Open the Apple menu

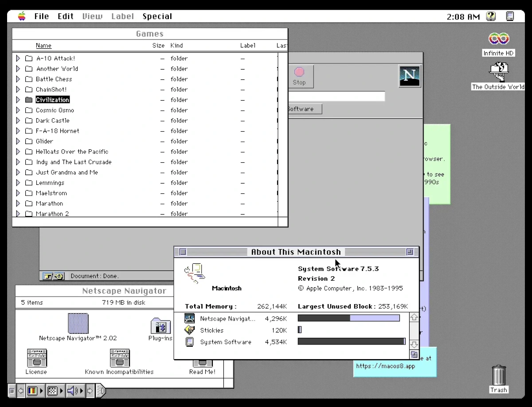point(21,16)
